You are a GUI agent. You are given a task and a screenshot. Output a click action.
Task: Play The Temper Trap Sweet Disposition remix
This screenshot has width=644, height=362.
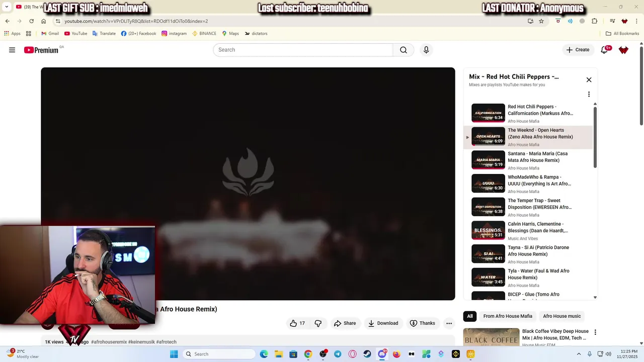pyautogui.click(x=528, y=207)
